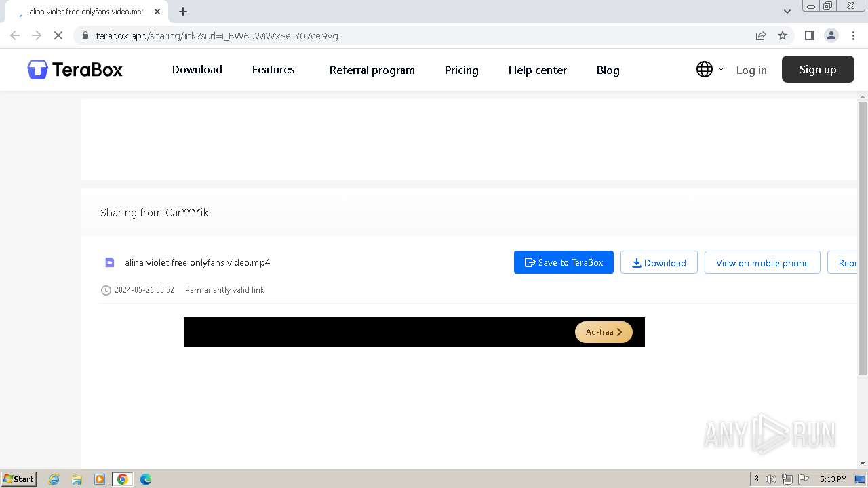Bookmark this tab star icon
The image size is (868, 488).
point(783,35)
